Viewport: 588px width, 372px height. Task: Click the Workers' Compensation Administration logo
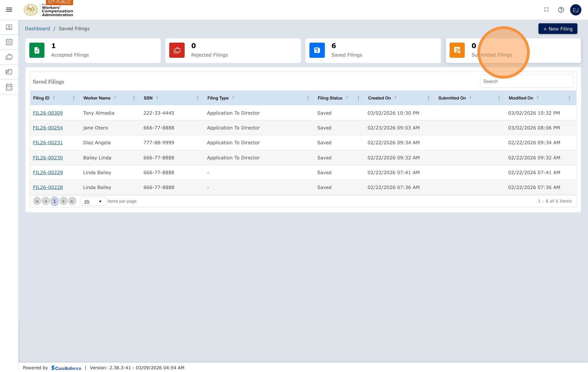click(48, 10)
